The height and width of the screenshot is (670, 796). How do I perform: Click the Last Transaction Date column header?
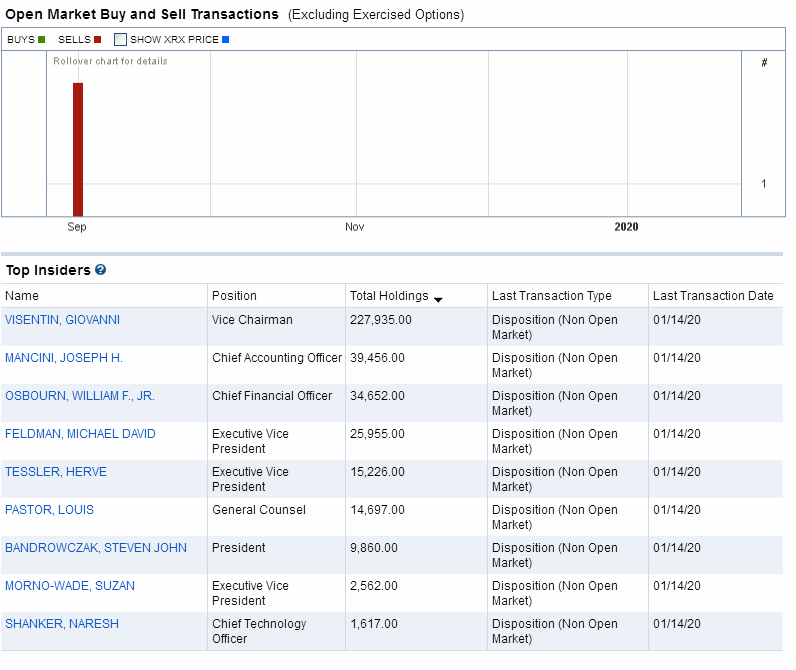click(x=713, y=296)
